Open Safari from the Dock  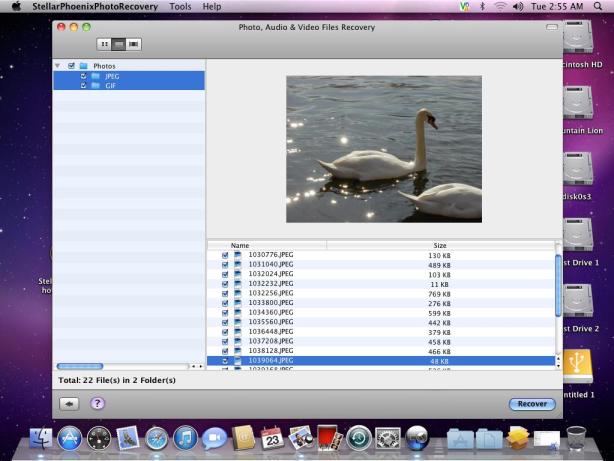click(157, 438)
